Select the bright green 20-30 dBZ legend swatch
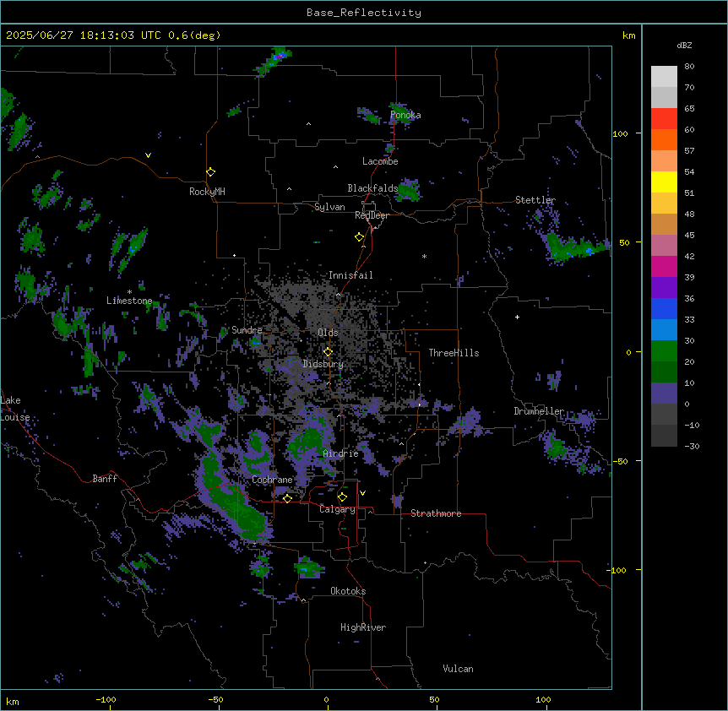This screenshot has width=728, height=711. (x=664, y=351)
